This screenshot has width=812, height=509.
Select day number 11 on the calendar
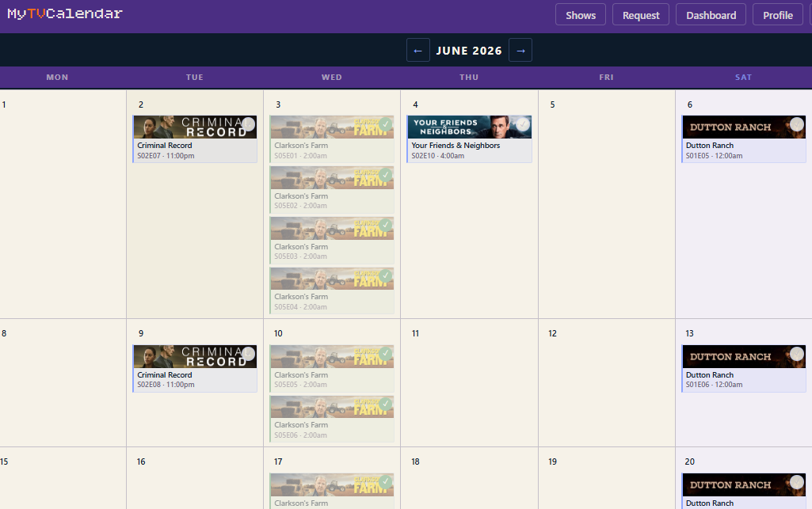click(415, 333)
